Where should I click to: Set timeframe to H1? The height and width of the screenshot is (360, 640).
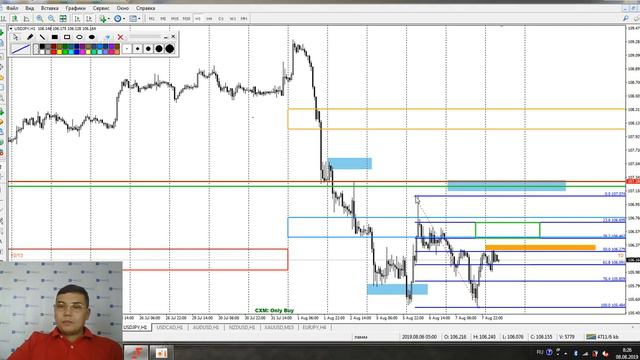tap(198, 19)
